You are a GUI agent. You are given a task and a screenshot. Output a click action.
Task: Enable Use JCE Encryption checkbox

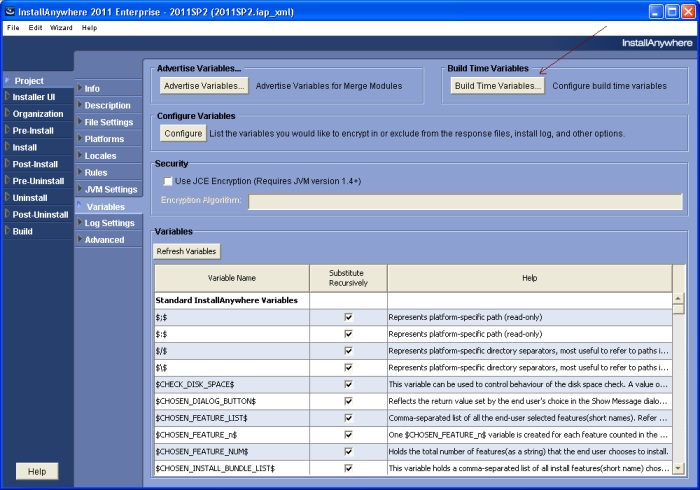(168, 181)
